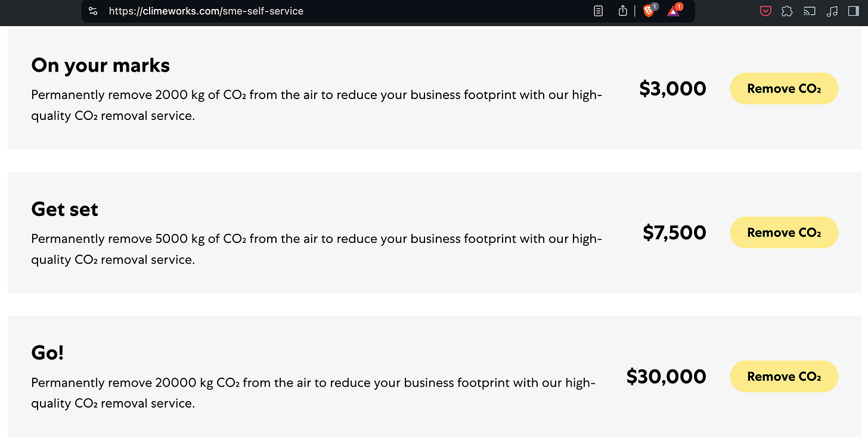868x444 pixels.
Task: Toggle reader mode icon in address bar
Action: [x=599, y=11]
